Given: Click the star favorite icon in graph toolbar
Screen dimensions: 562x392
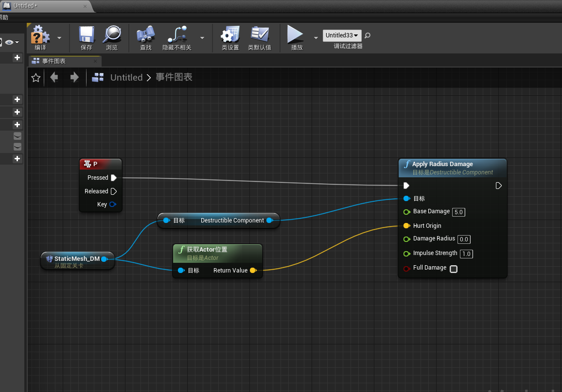Looking at the screenshot, I should [35, 77].
